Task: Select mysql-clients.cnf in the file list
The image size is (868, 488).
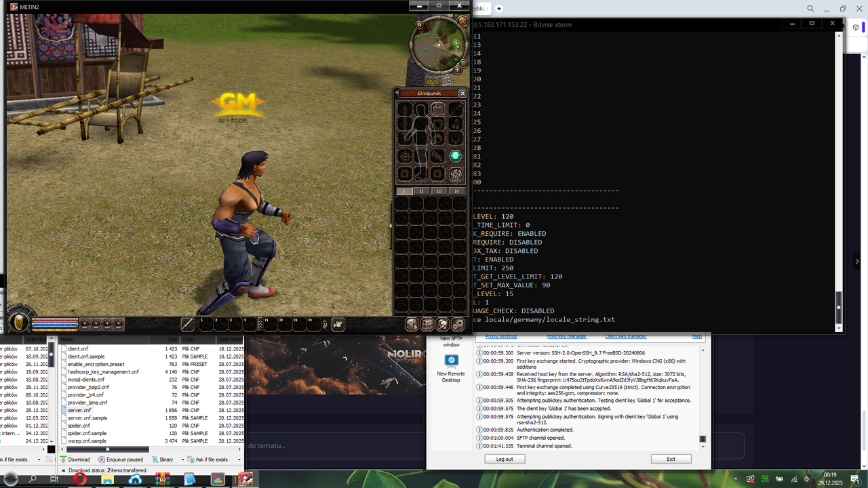Action: click(86, 380)
